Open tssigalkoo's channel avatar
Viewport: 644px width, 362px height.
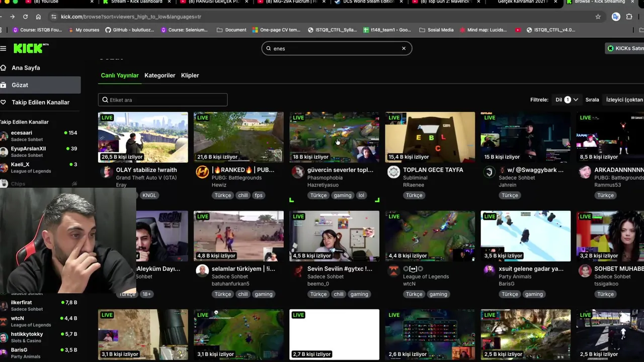[x=585, y=271]
